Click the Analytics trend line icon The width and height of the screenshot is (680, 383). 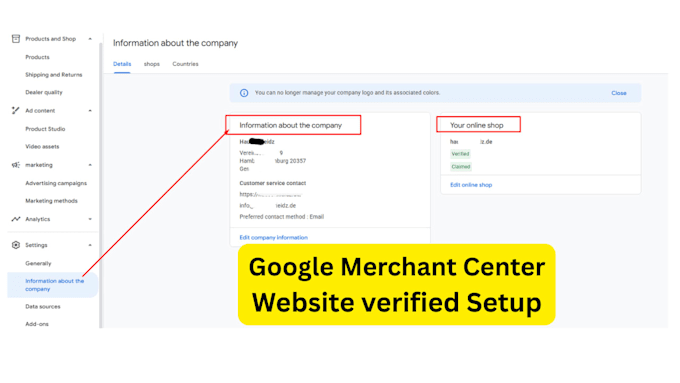16,219
